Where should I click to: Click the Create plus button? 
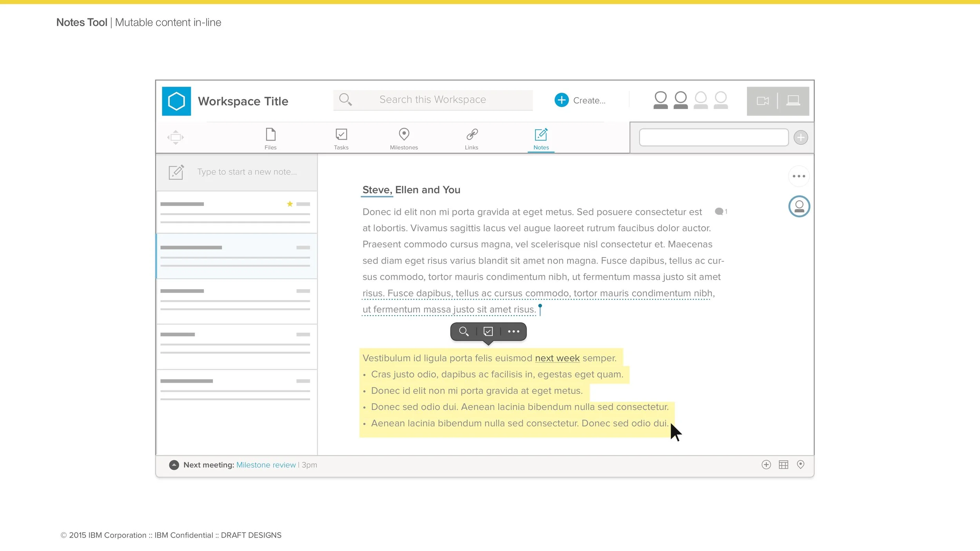tap(562, 100)
